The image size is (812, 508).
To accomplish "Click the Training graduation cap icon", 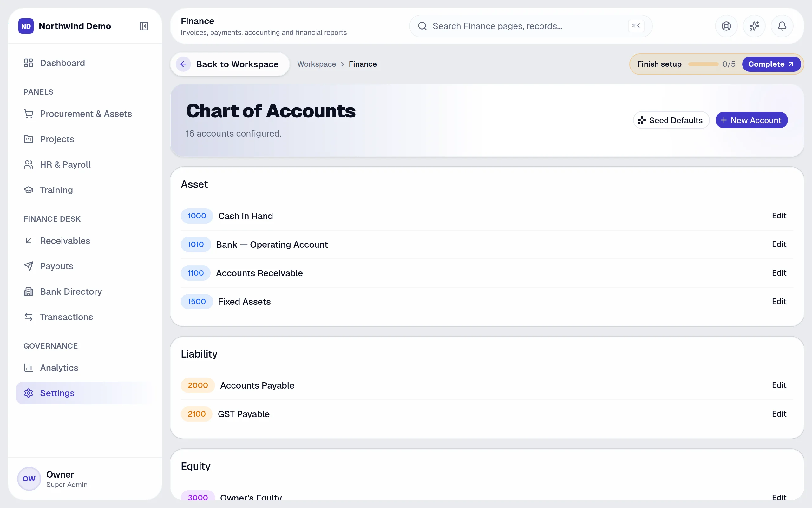I will (29, 190).
